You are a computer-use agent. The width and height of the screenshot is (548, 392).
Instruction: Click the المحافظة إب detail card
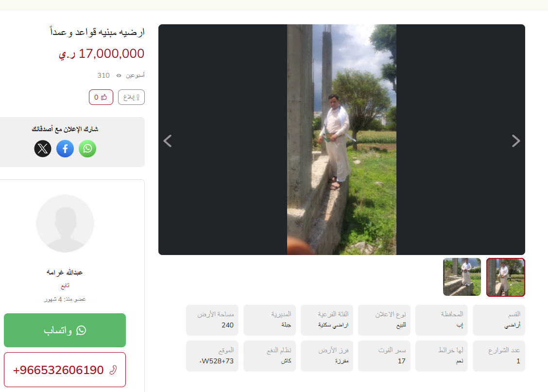coord(442,320)
